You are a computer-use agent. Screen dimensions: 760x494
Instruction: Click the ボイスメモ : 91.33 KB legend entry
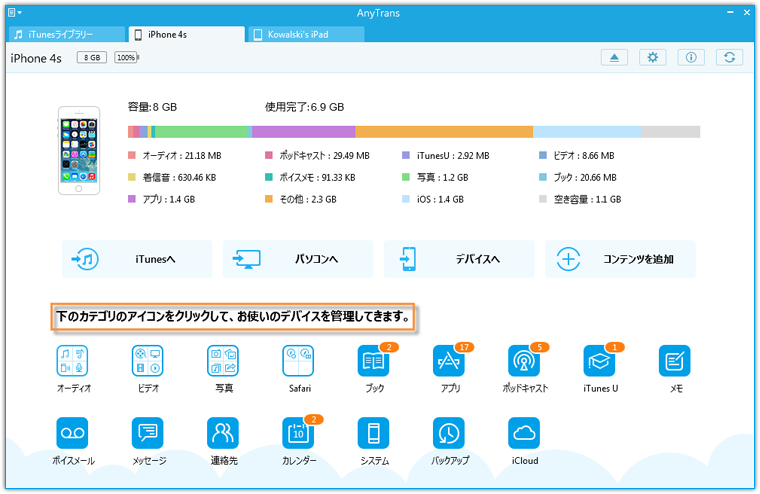(310, 177)
